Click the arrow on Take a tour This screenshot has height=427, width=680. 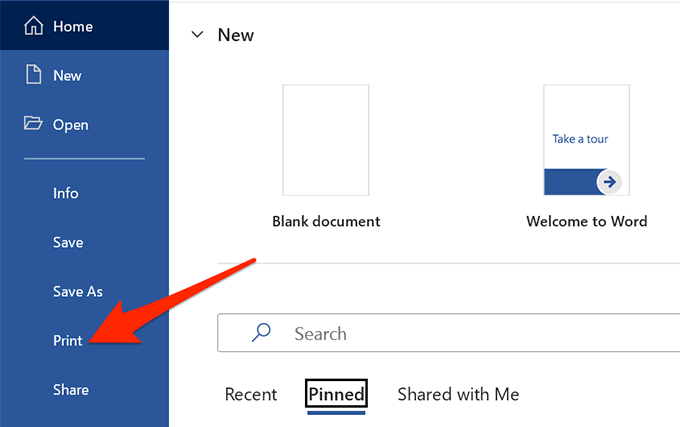[608, 182]
